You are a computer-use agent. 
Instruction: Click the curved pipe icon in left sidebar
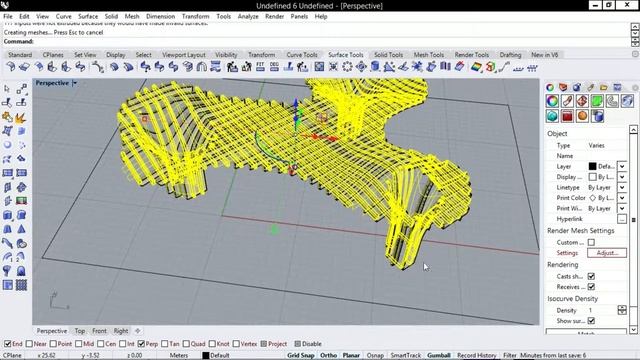(x=7, y=244)
